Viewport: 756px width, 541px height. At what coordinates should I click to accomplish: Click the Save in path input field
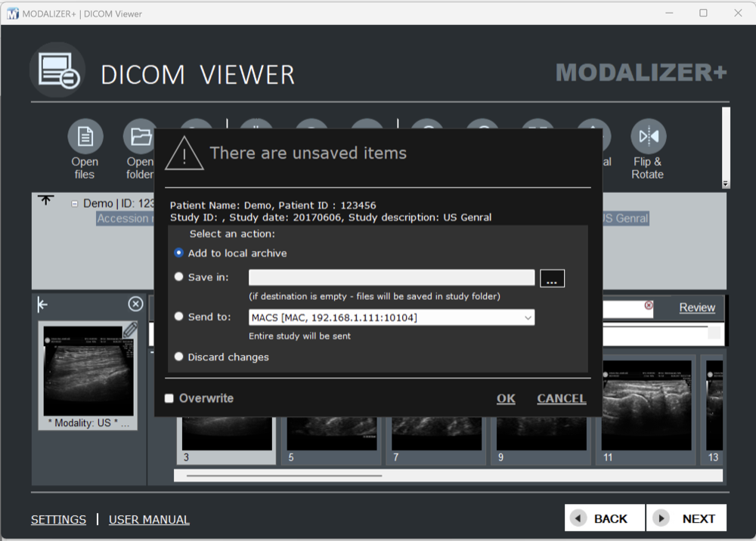tap(392, 277)
